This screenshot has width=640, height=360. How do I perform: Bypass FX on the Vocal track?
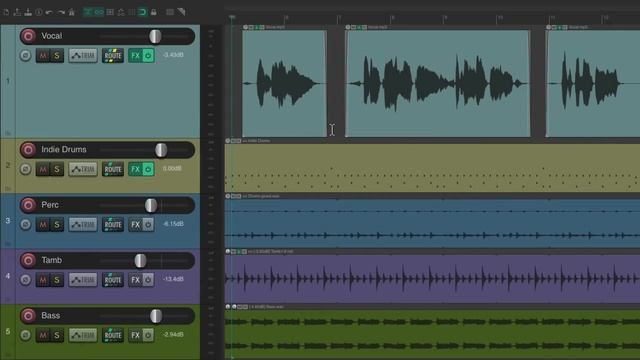[148, 56]
